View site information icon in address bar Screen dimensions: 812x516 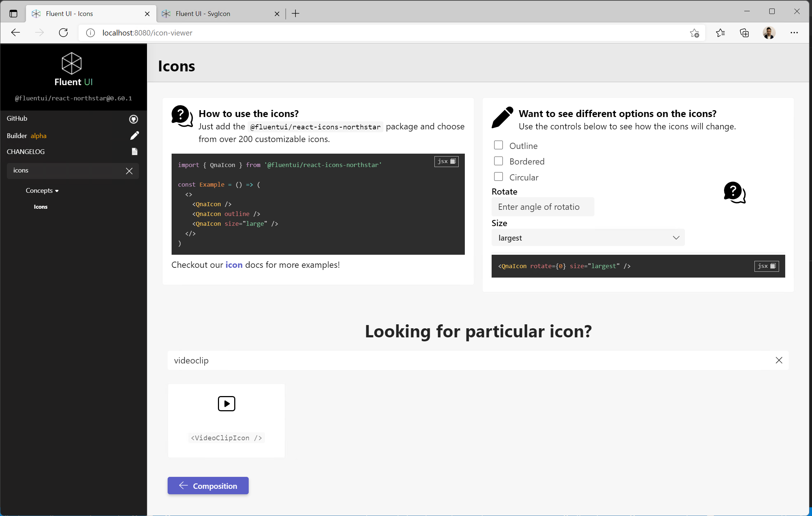click(91, 33)
